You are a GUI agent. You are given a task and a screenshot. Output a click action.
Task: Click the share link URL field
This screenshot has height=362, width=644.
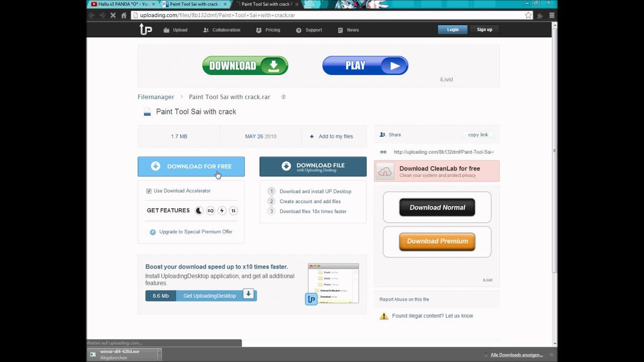pyautogui.click(x=443, y=152)
